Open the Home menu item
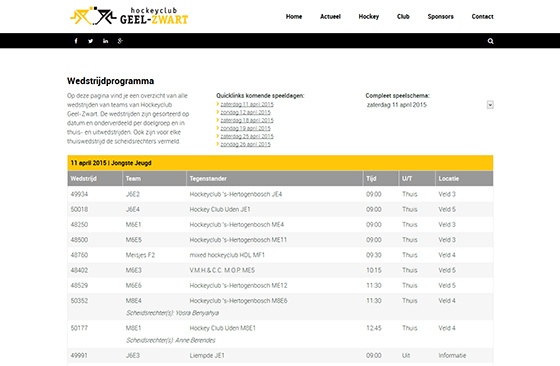Viewport: 560px width, 366px height. (x=294, y=16)
